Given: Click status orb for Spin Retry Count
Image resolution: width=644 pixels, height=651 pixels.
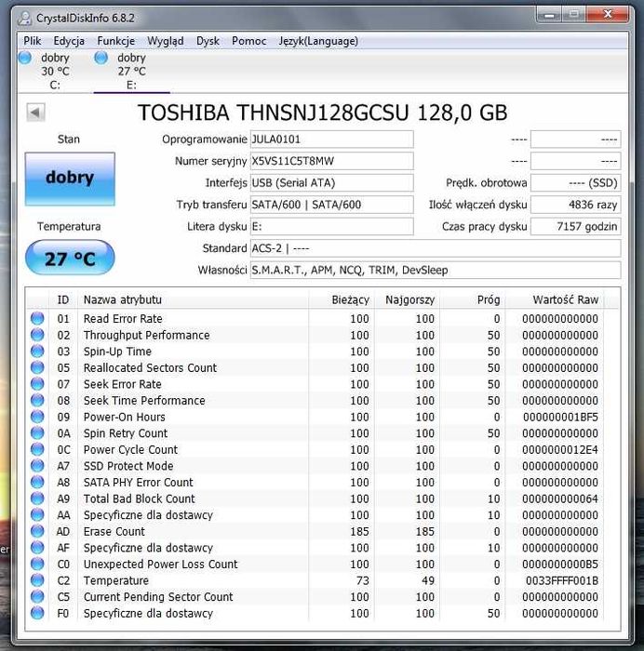Looking at the screenshot, I should (37, 433).
